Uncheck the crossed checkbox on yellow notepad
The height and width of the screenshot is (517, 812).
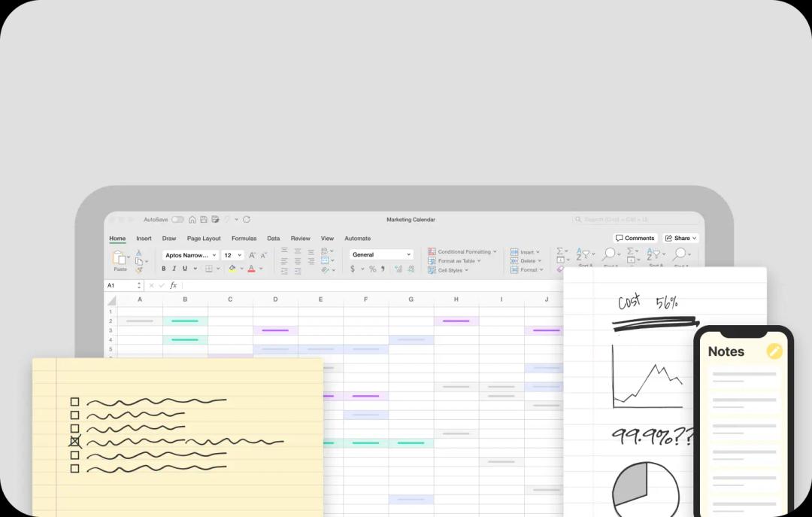click(x=74, y=442)
